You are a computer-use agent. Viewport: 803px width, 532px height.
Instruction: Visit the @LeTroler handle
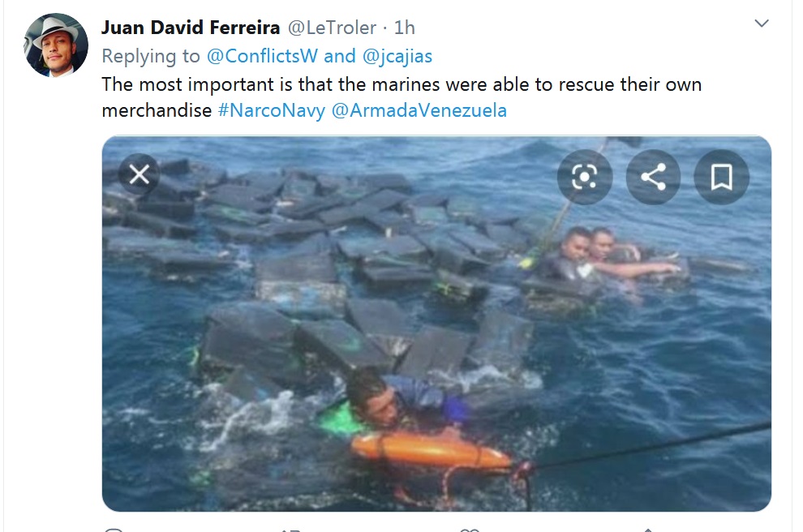tap(332, 28)
